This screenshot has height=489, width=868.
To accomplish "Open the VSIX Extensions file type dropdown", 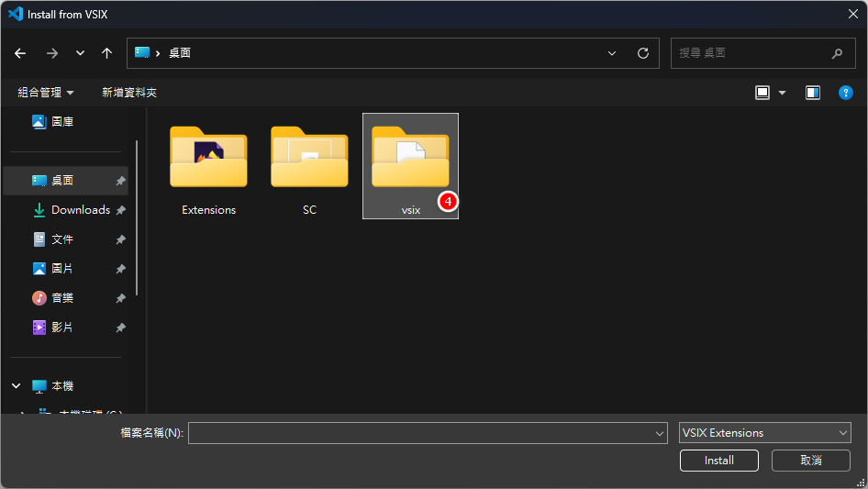I will pos(765,432).
